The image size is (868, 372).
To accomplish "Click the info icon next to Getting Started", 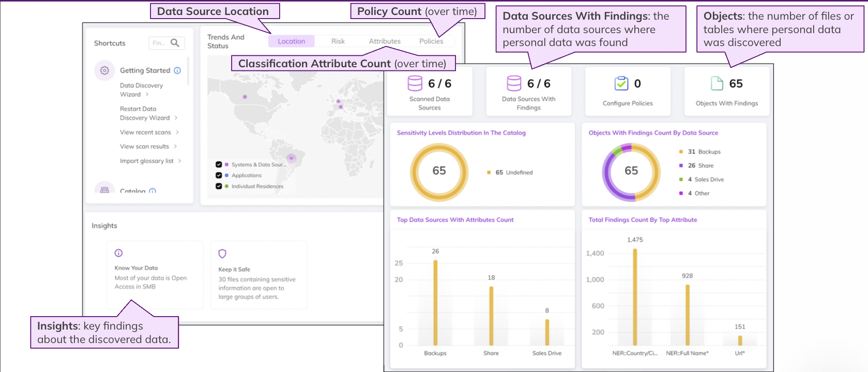I will [177, 70].
